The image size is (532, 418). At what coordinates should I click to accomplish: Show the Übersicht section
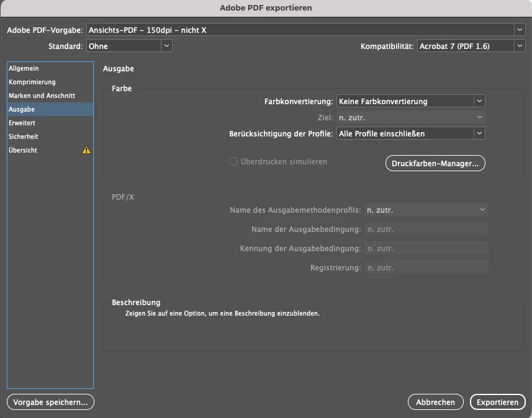50,150
